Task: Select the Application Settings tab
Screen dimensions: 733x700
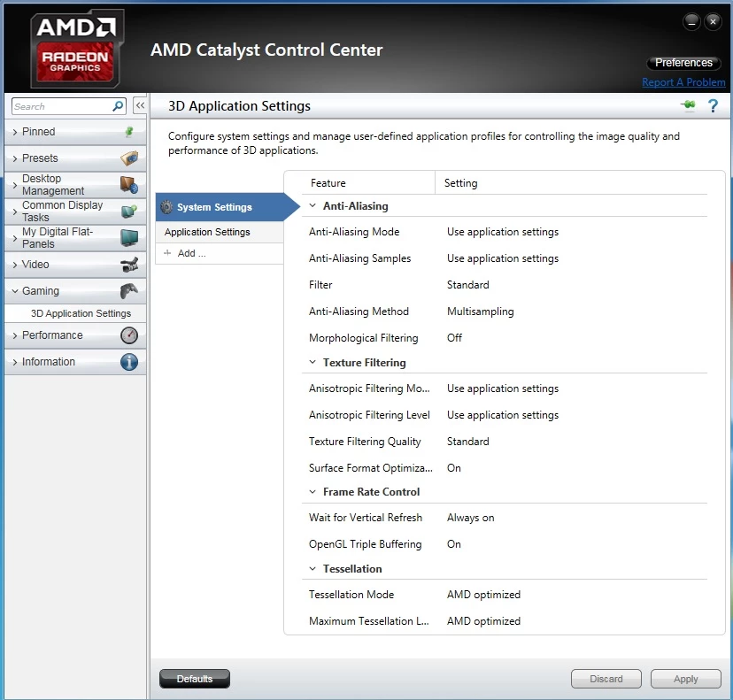Action: pyautogui.click(x=220, y=232)
